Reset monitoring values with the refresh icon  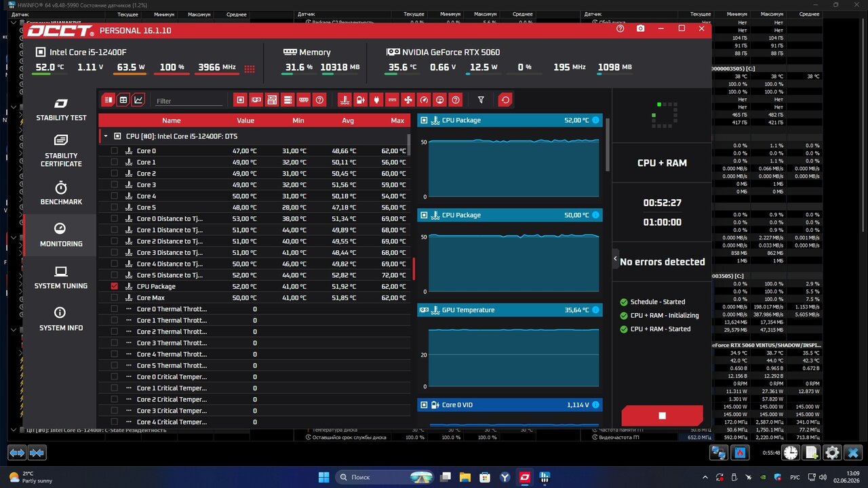(x=505, y=100)
